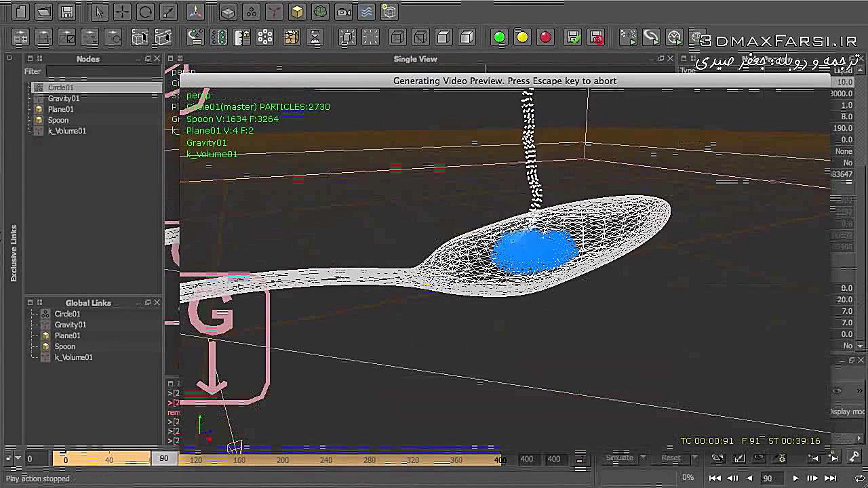Click frame 200 on the timeline
Image resolution: width=868 pixels, height=488 pixels.
282,460
